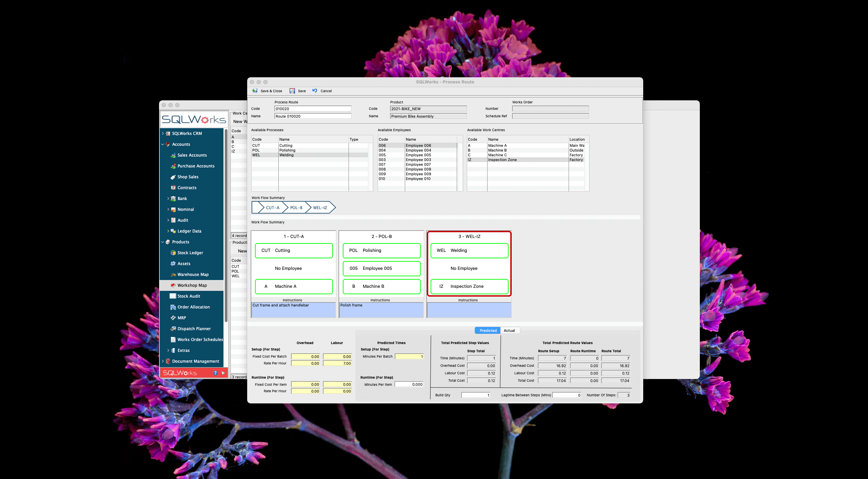Click the Cancel button
868x479 pixels.
click(x=322, y=91)
